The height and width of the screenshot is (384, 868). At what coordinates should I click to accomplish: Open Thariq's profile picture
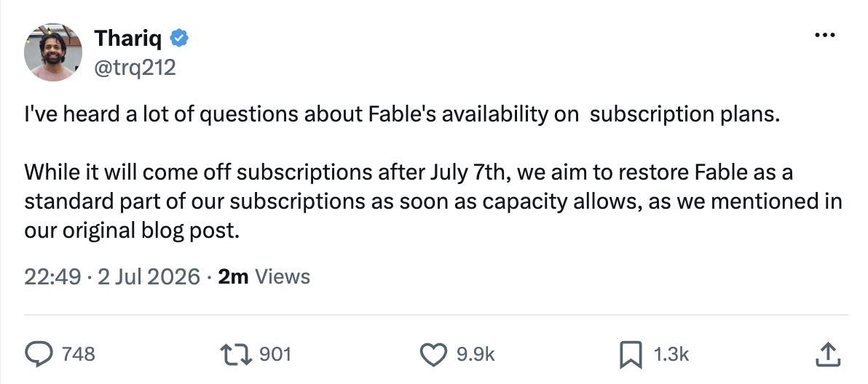pyautogui.click(x=53, y=52)
